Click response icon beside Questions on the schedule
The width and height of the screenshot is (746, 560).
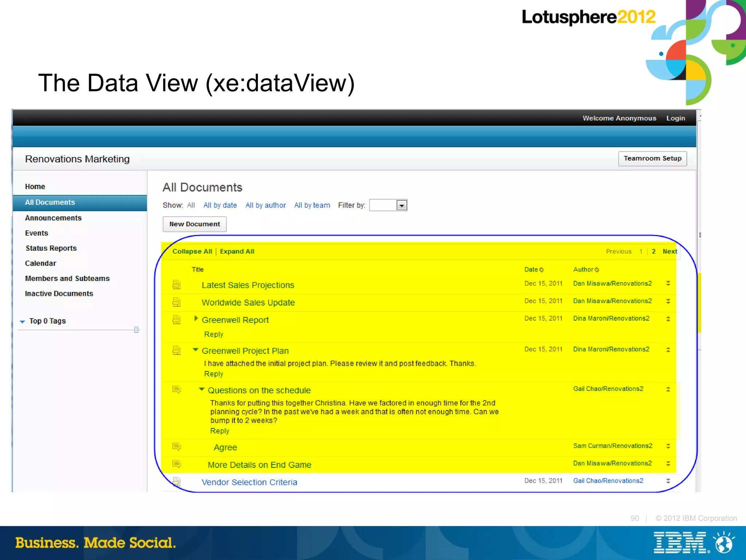177,390
